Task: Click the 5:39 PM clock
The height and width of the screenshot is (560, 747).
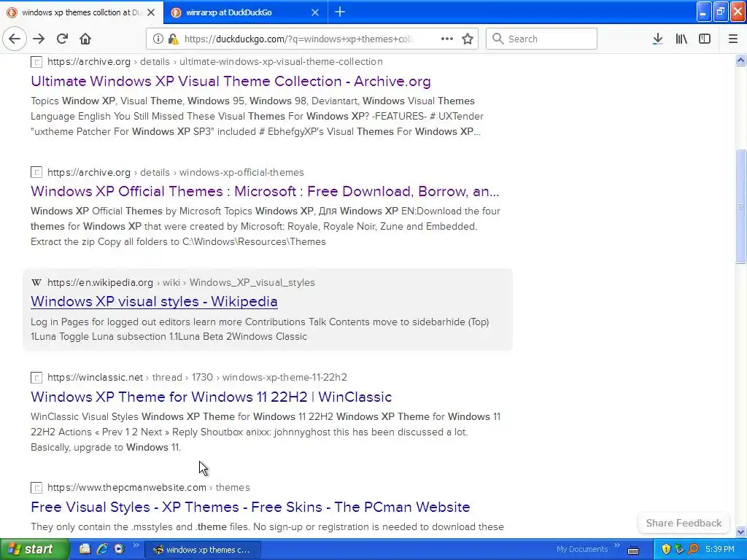Action: (720, 549)
